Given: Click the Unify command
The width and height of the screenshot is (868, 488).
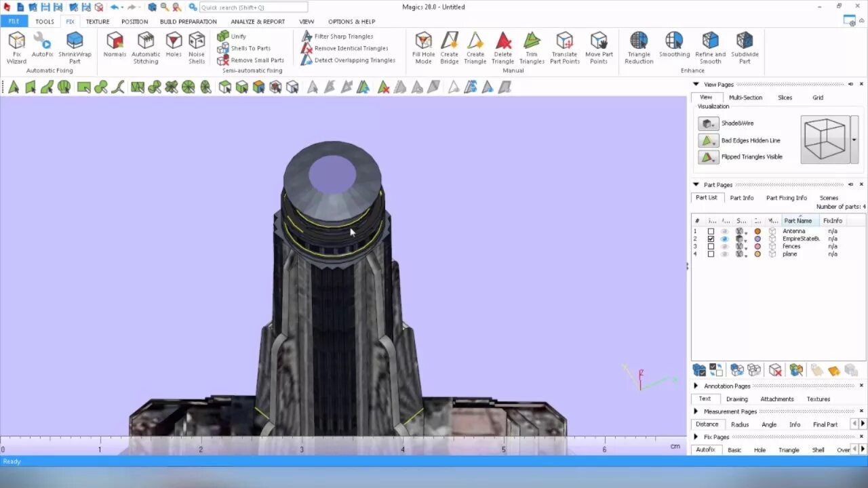Looking at the screenshot, I should 232,36.
